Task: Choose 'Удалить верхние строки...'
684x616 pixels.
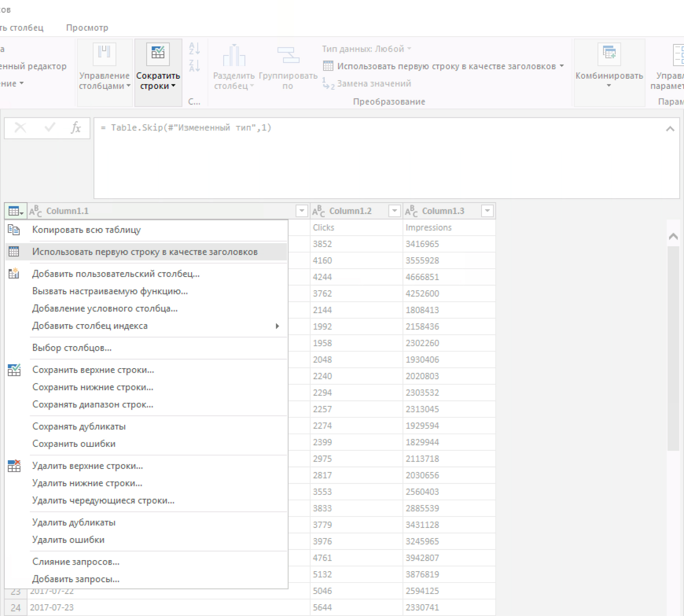Action: click(x=146, y=466)
